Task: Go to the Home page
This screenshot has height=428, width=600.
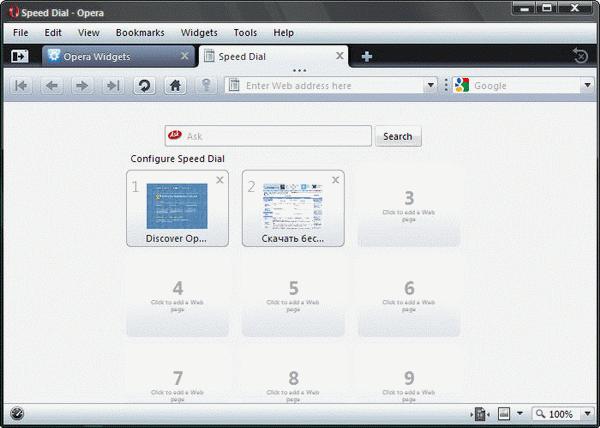Action: pos(175,86)
